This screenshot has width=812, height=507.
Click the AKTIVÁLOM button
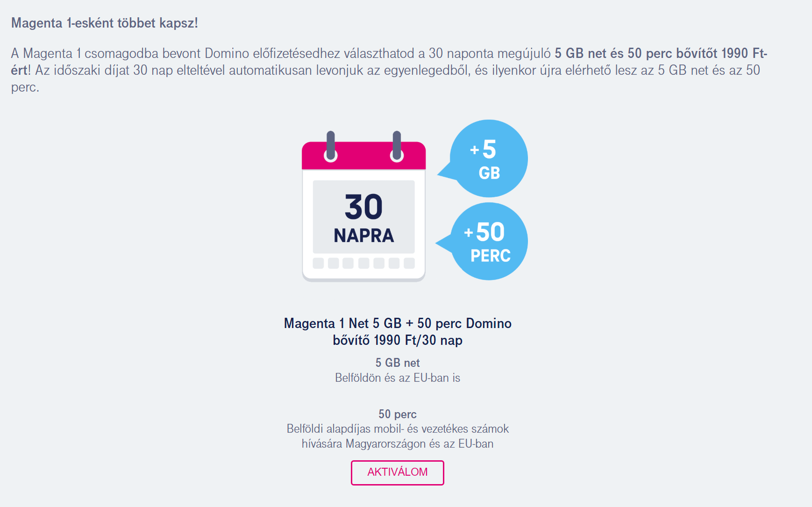(398, 472)
